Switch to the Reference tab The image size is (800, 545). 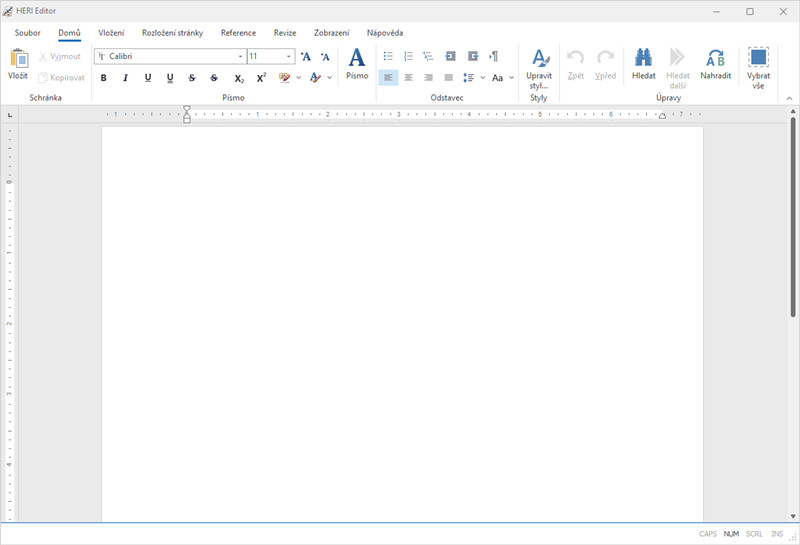click(238, 33)
